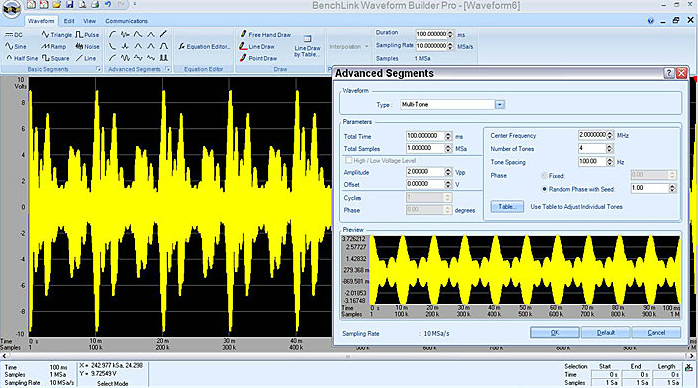Select the Square wave segment
This screenshot has width=698, height=388.
[x=55, y=58]
